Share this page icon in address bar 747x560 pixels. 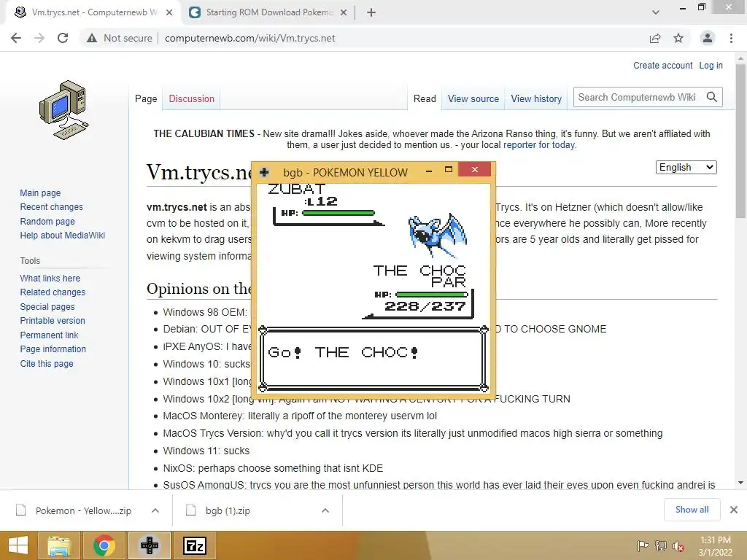[655, 38]
